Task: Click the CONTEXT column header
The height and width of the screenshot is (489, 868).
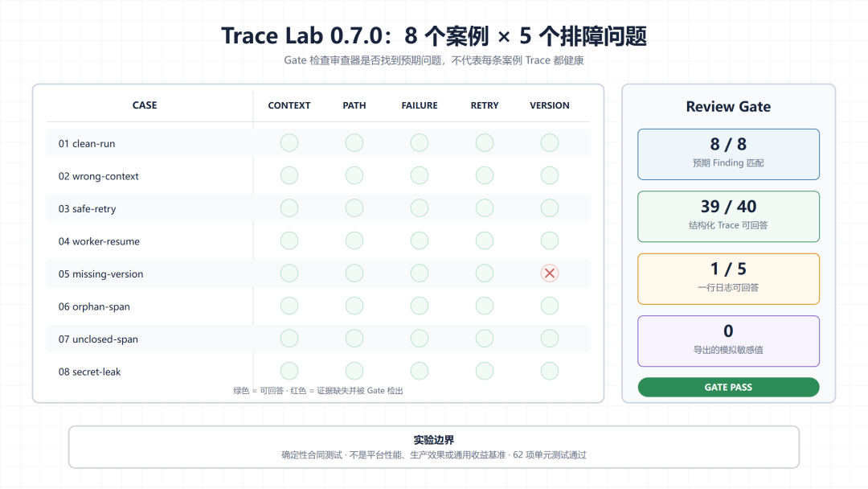Action: tap(289, 105)
